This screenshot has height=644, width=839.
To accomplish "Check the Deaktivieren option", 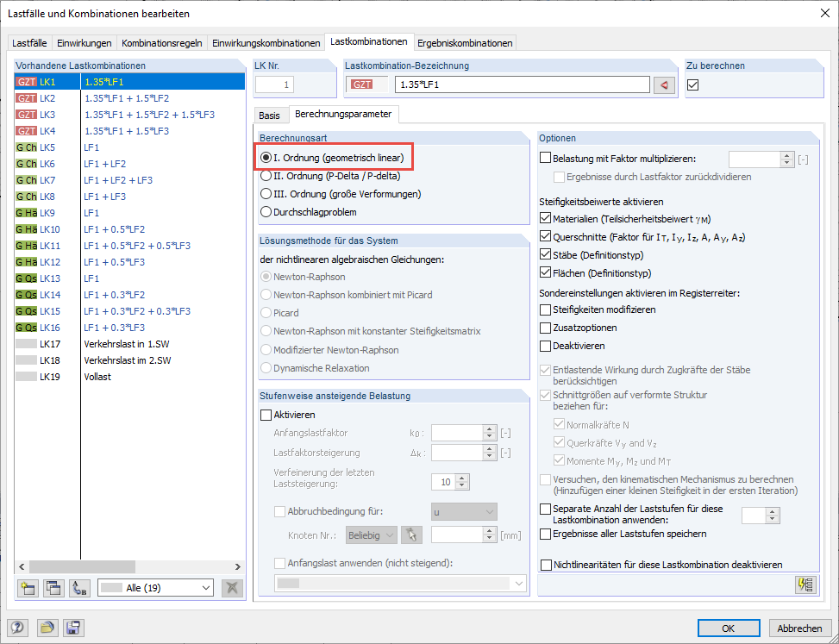I will pyautogui.click(x=545, y=346).
